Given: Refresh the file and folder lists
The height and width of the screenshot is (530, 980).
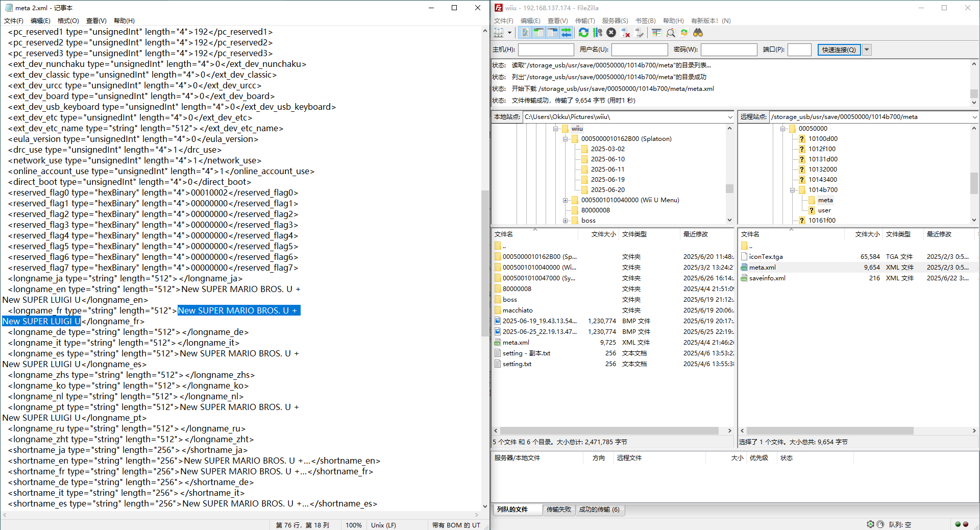Looking at the screenshot, I should 583,33.
